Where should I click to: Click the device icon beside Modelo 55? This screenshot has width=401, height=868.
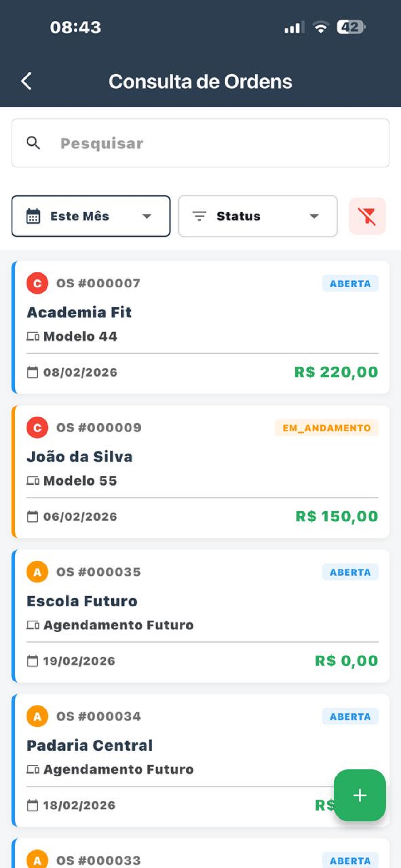(x=33, y=481)
